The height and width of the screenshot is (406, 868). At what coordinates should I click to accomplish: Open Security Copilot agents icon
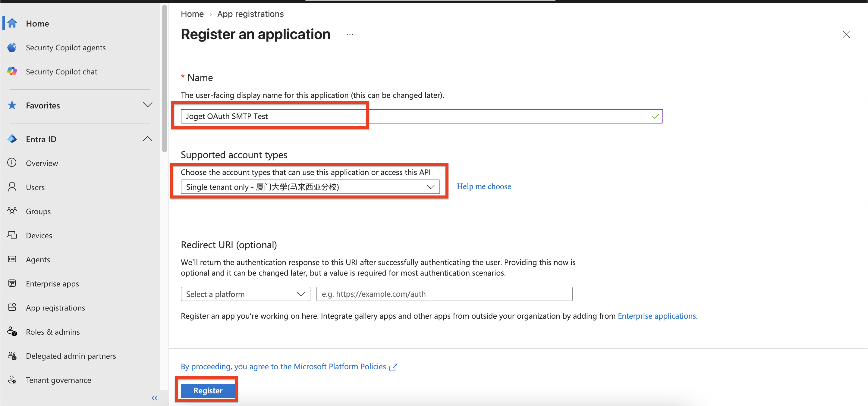click(12, 48)
